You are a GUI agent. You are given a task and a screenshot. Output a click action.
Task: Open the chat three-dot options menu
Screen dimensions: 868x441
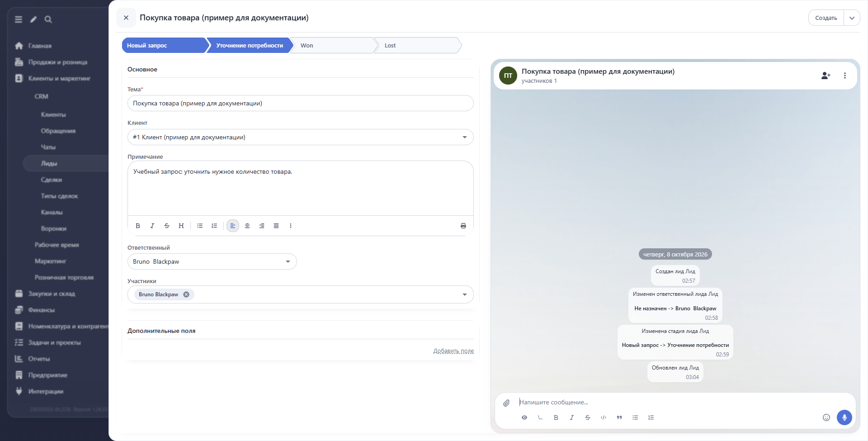click(845, 76)
